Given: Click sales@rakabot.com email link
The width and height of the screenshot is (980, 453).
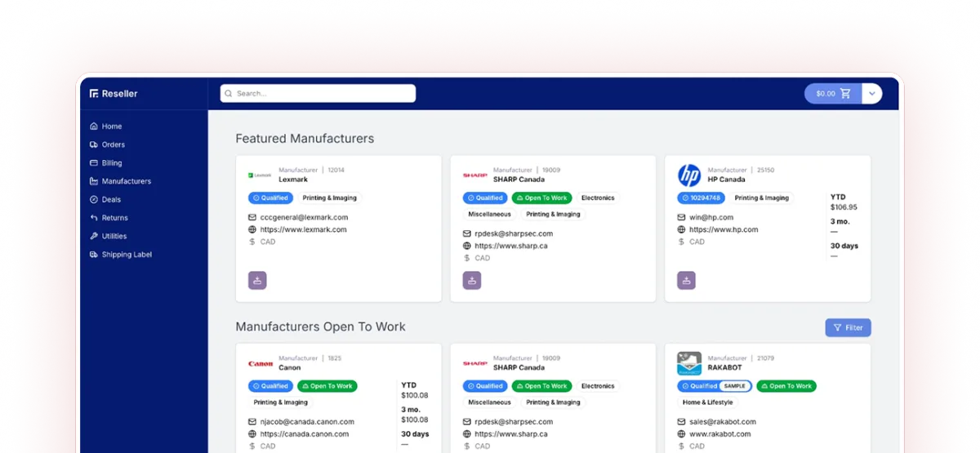Looking at the screenshot, I should (723, 422).
